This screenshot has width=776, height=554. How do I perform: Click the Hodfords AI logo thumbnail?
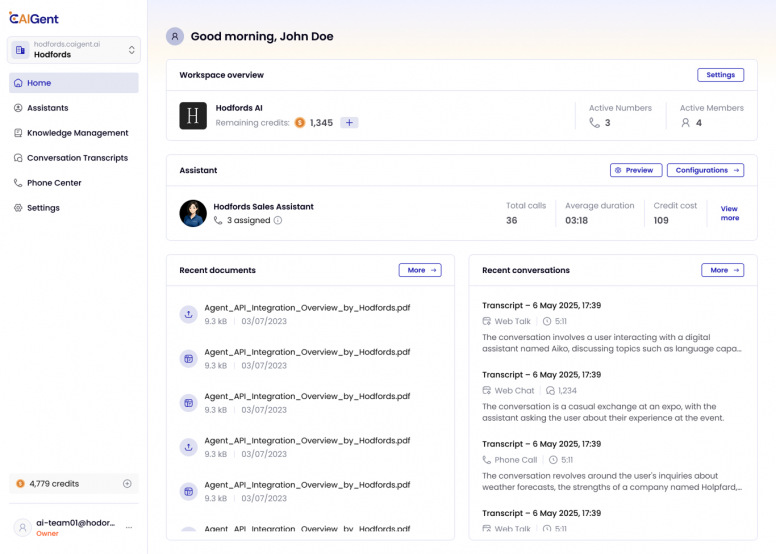pyautogui.click(x=193, y=115)
